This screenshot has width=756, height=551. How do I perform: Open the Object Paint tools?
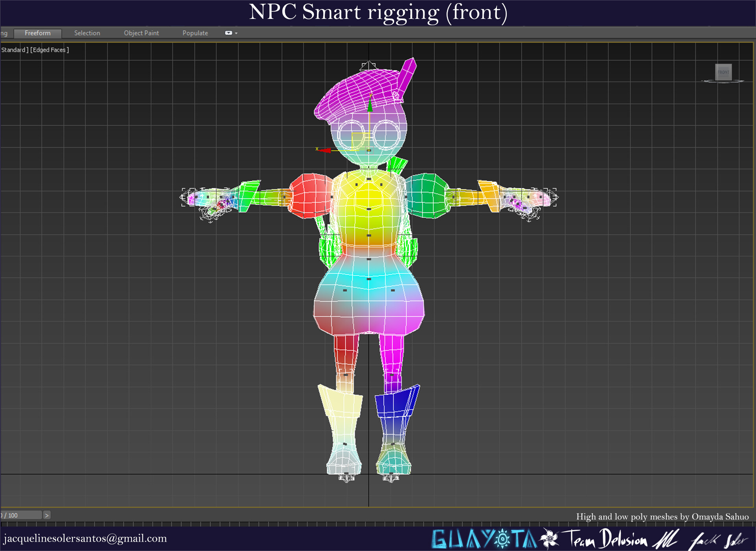[x=141, y=33]
